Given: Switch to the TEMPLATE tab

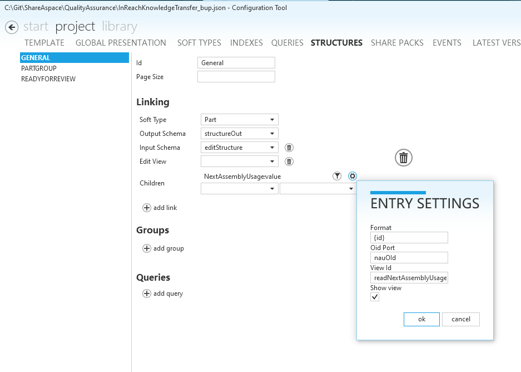Looking at the screenshot, I should (44, 43).
